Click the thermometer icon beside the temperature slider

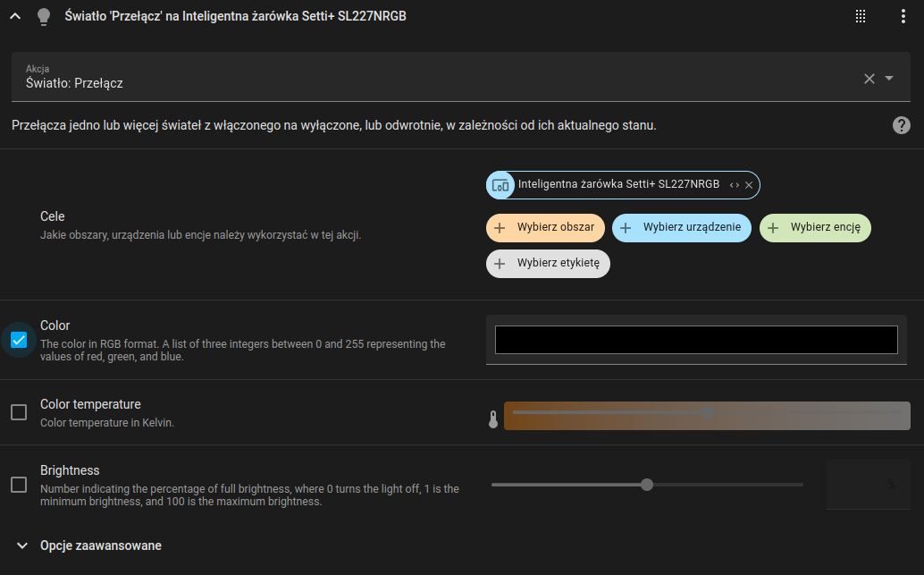point(493,419)
